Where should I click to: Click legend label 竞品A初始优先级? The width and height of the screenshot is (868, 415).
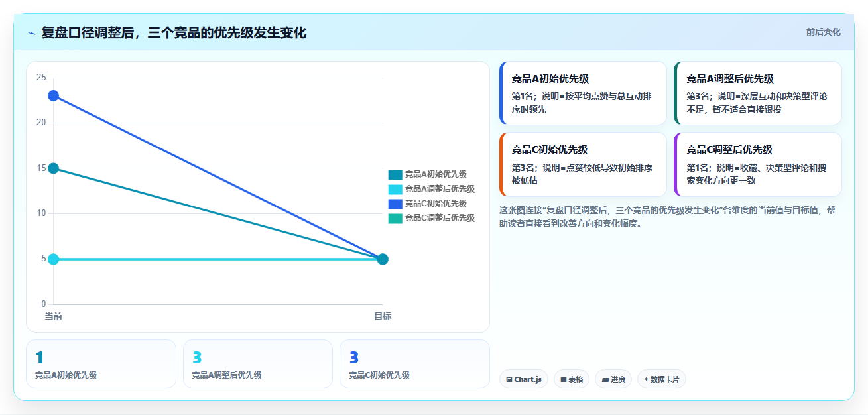pos(436,174)
